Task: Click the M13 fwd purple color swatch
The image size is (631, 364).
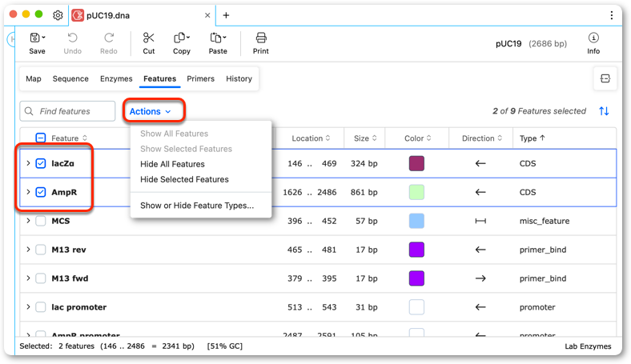Action: [x=416, y=278]
